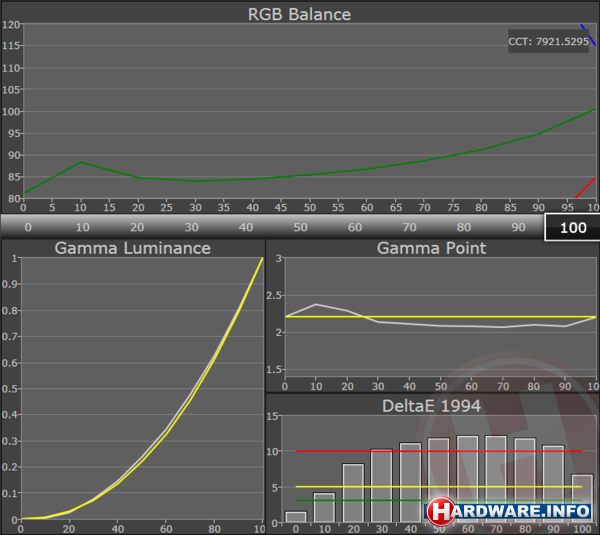Click the RGB Balance chart title
This screenshot has height=535, width=600.
point(300,14)
